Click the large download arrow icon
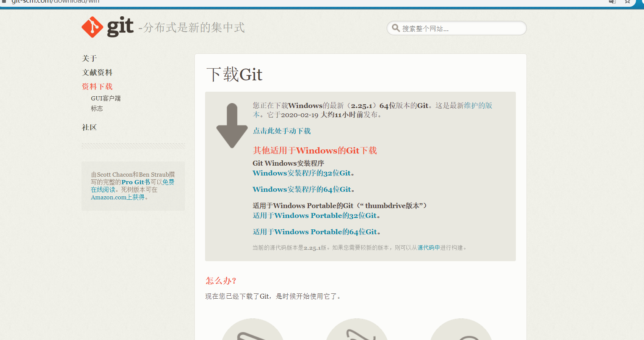The image size is (644, 340). pyautogui.click(x=232, y=125)
